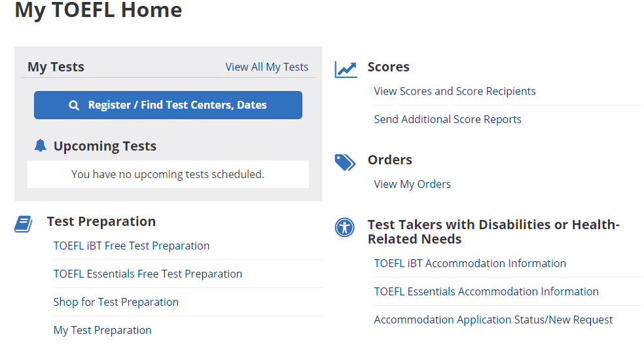Click the no upcoming tests message box
644x349 pixels.
click(168, 174)
